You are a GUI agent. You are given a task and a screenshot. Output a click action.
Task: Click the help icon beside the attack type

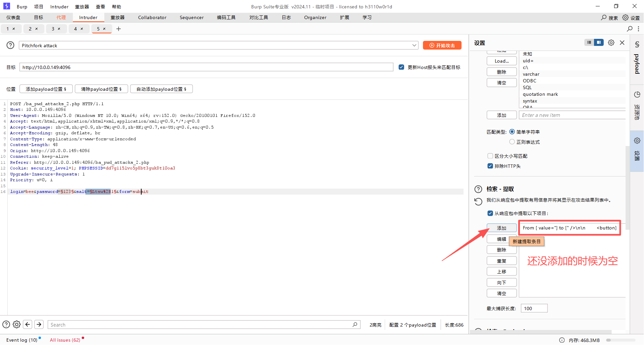(10, 45)
